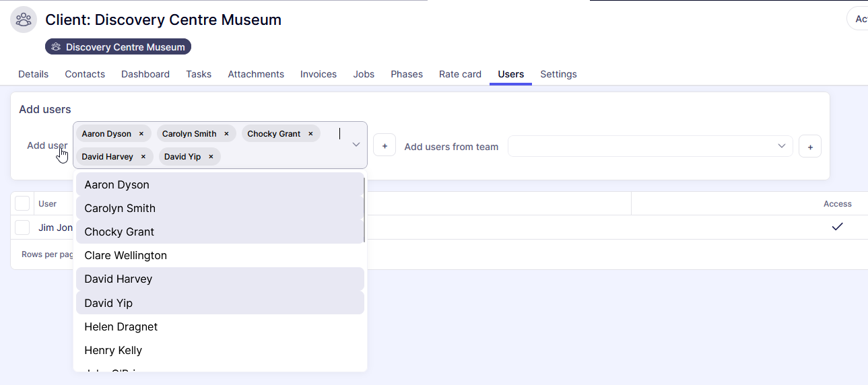Viewport: 868px width, 385px height.
Task: Remove Chocky Grant chip with x icon
Action: pyautogui.click(x=310, y=134)
